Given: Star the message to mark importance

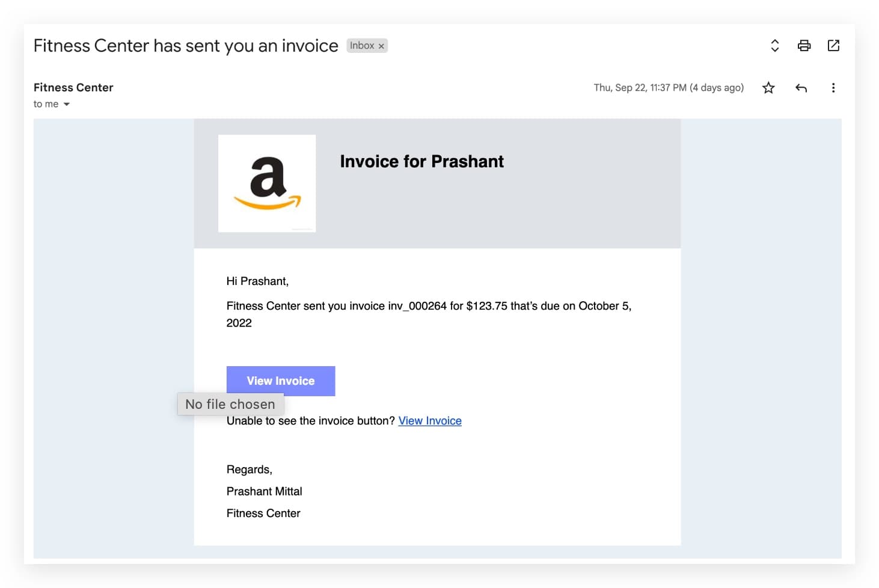Looking at the screenshot, I should pos(768,88).
